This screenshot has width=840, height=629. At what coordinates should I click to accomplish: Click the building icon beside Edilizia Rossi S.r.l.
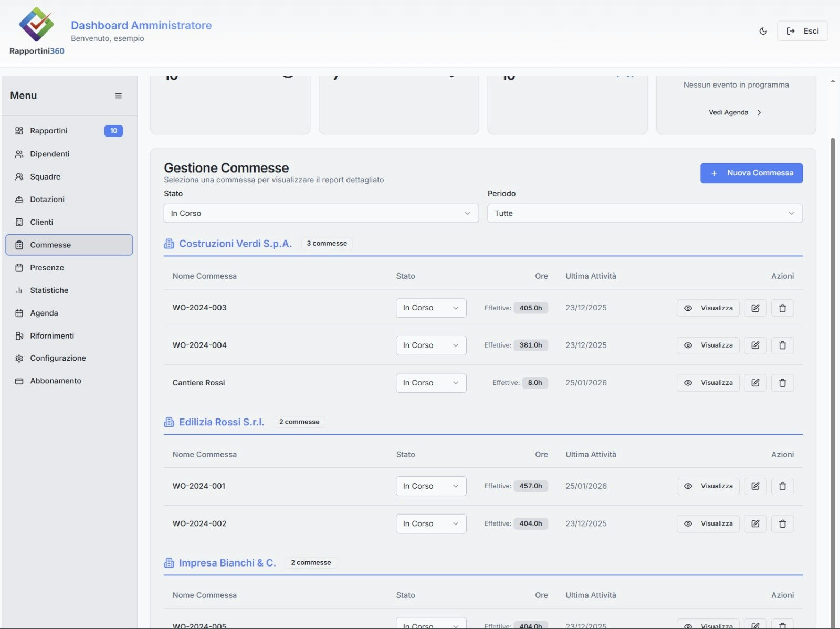tap(169, 422)
